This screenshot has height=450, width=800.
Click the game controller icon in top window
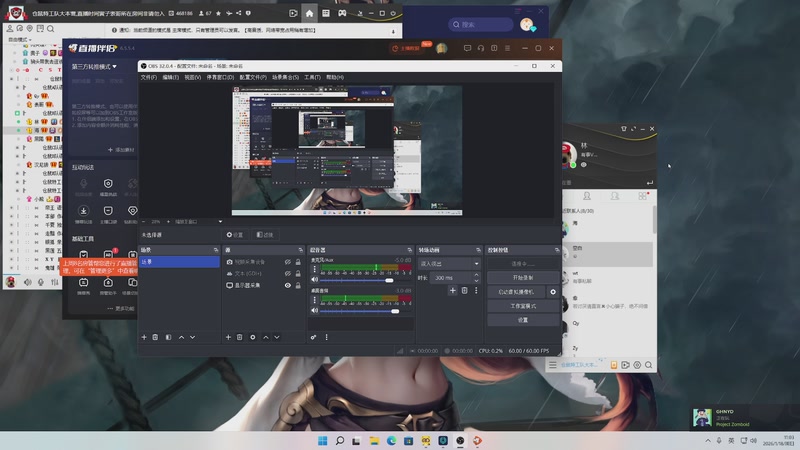click(342, 13)
